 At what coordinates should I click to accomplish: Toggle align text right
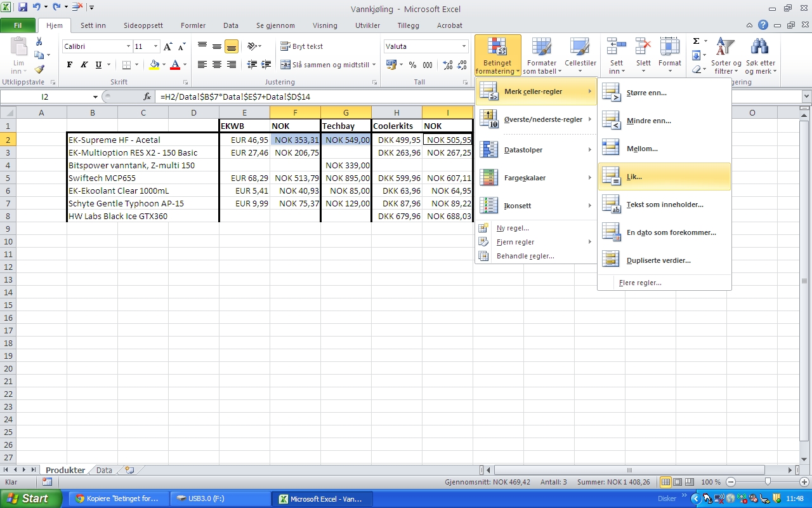[x=232, y=65]
